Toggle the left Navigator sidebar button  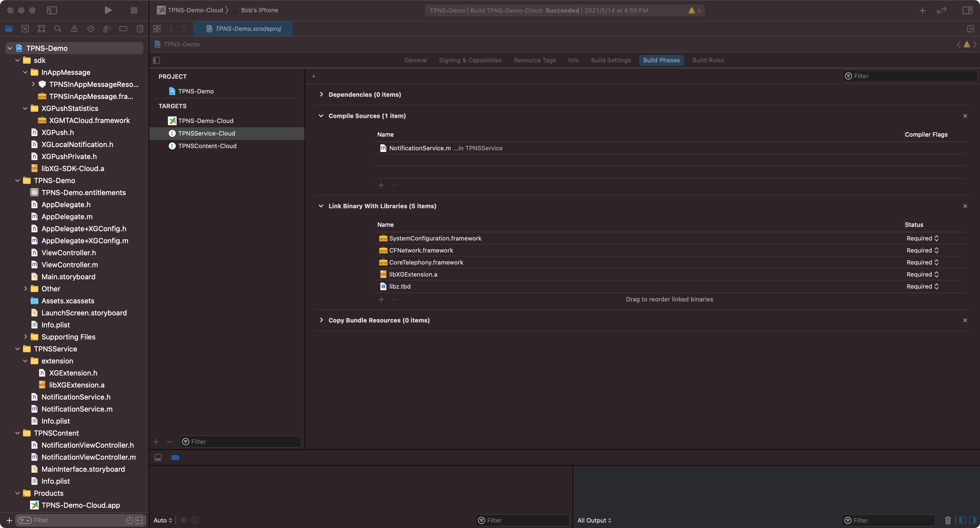52,10
